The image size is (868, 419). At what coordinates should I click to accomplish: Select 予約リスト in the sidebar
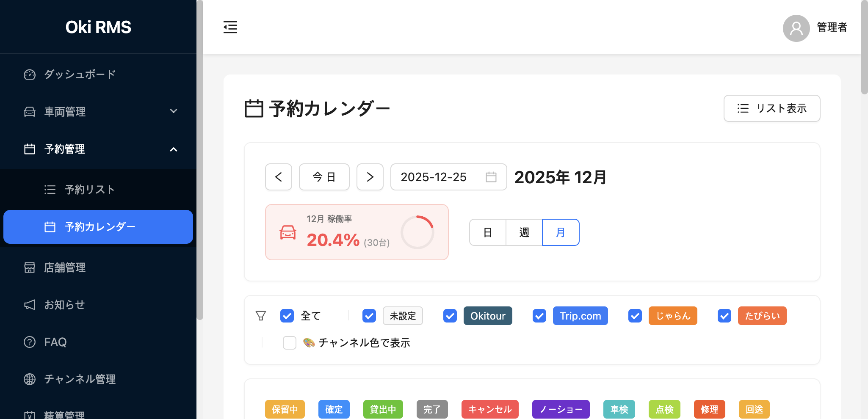point(89,190)
